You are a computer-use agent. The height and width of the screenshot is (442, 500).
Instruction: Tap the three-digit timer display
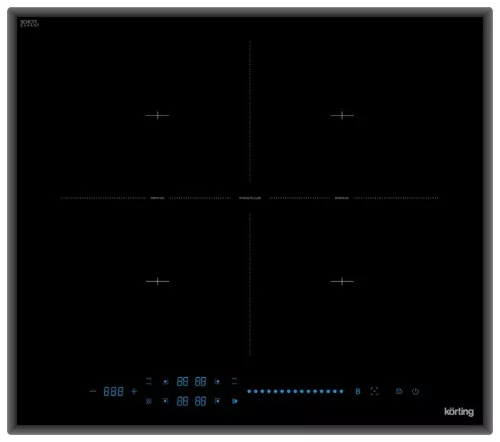[113, 391]
